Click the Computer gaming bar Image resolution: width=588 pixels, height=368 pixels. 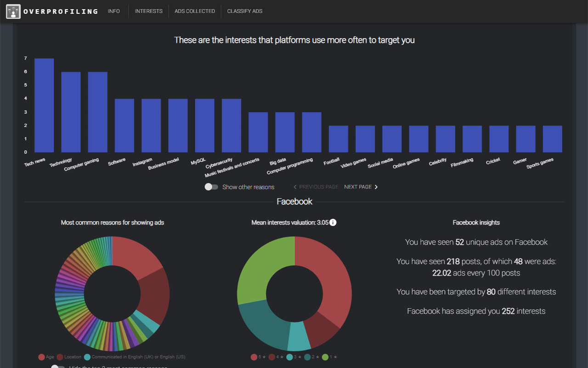(x=98, y=112)
